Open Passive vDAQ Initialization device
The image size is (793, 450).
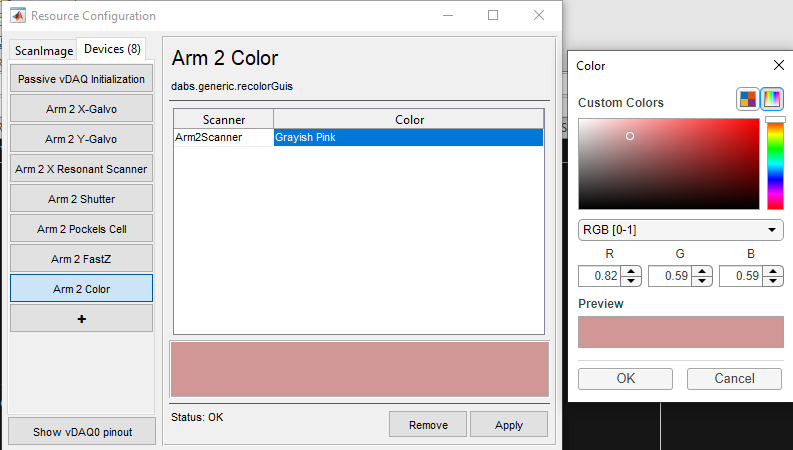point(81,79)
